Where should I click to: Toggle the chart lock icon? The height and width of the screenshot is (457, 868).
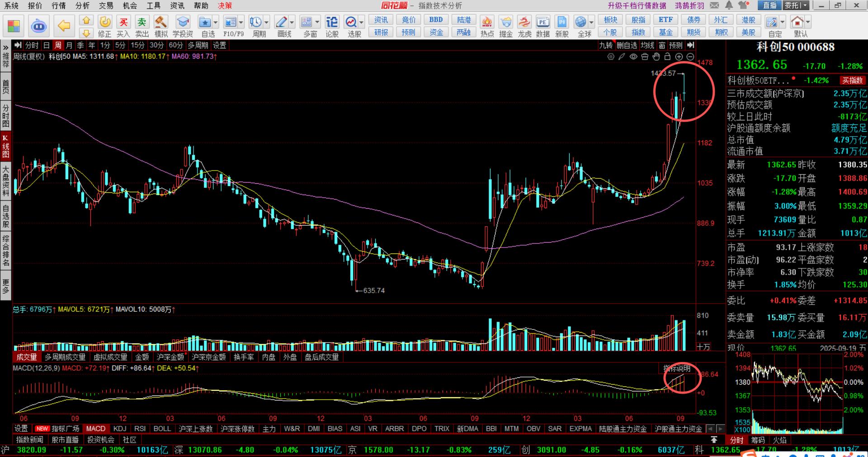point(667,57)
